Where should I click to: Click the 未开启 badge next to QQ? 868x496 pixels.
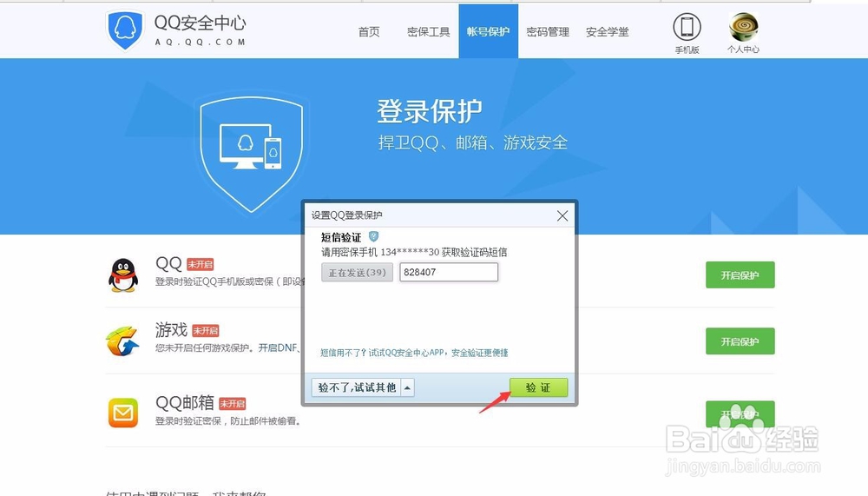point(200,264)
